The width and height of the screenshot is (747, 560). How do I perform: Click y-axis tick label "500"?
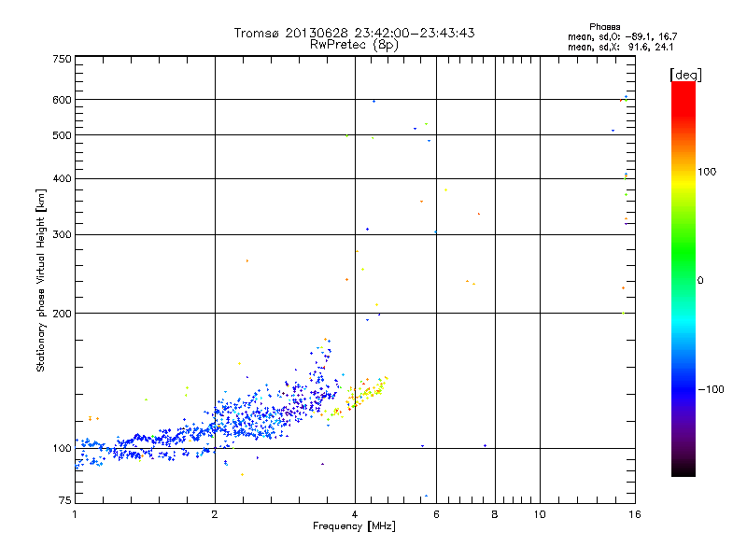coord(62,135)
